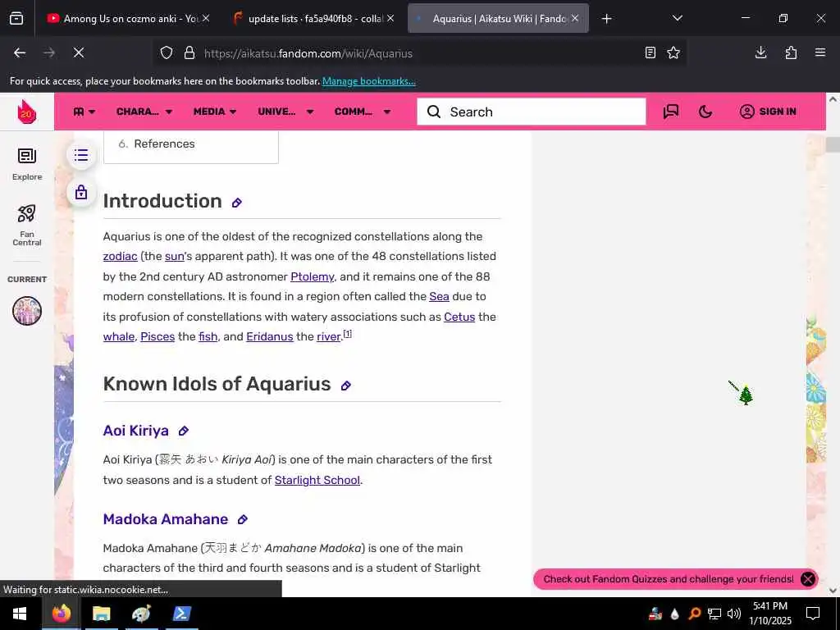Expand the MEDIA navigation menu
This screenshot has height=630, width=840.
coord(215,112)
